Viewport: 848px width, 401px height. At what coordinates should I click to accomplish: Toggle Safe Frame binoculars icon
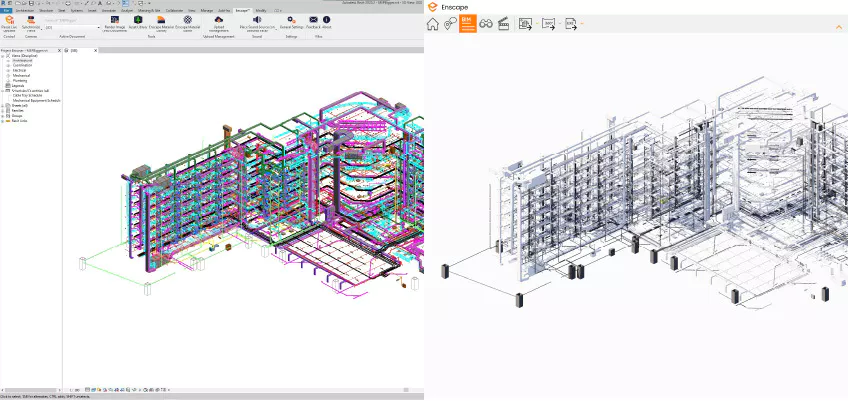tap(486, 24)
